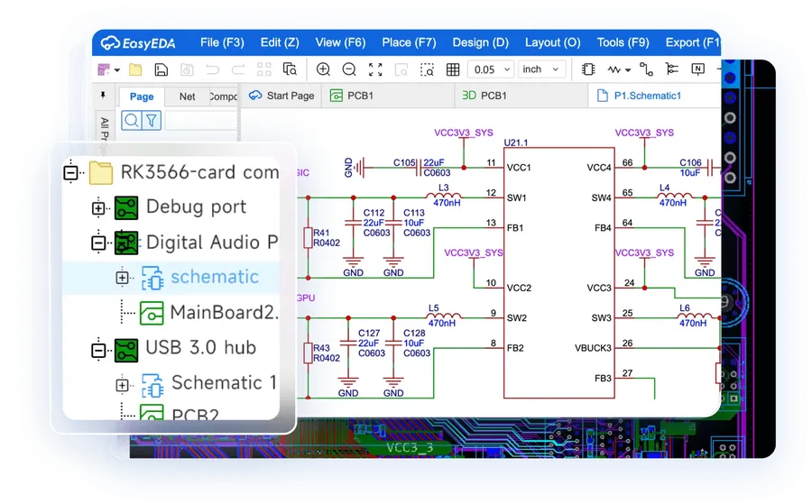Switch to the Page panel tab

(142, 96)
